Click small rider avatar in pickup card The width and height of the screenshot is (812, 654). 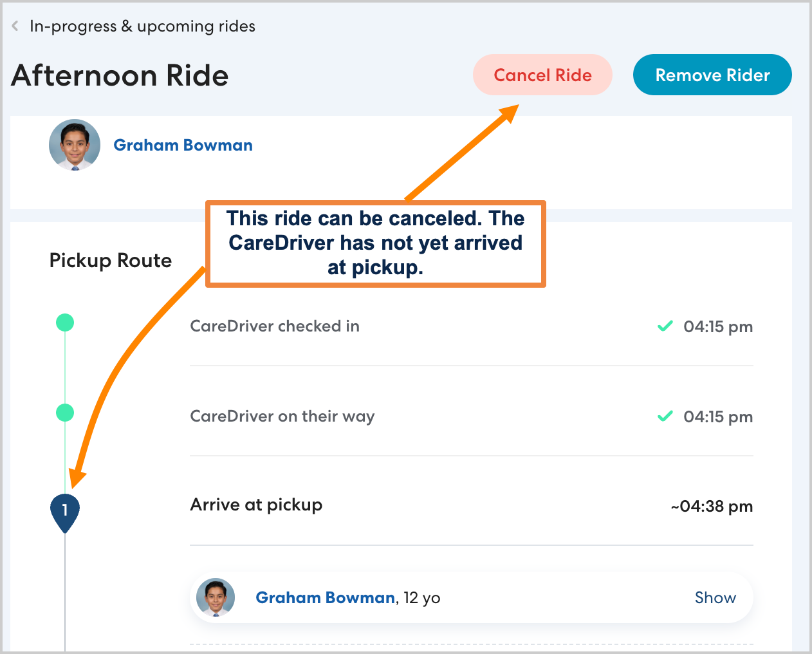[216, 598]
